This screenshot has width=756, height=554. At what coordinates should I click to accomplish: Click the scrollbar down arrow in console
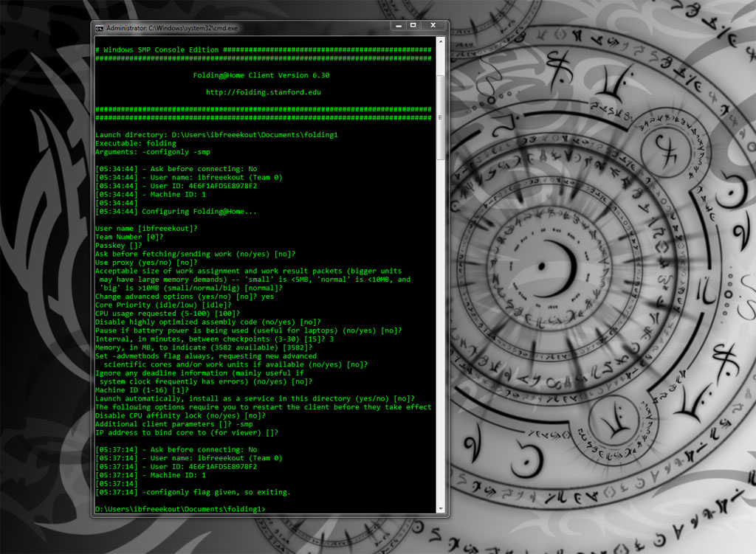pyautogui.click(x=441, y=508)
